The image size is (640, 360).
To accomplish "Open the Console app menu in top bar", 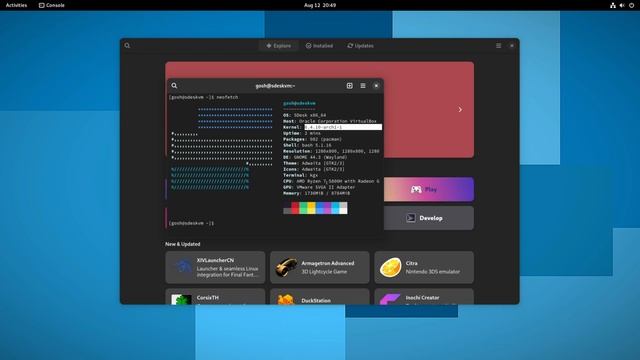I will [51, 5].
